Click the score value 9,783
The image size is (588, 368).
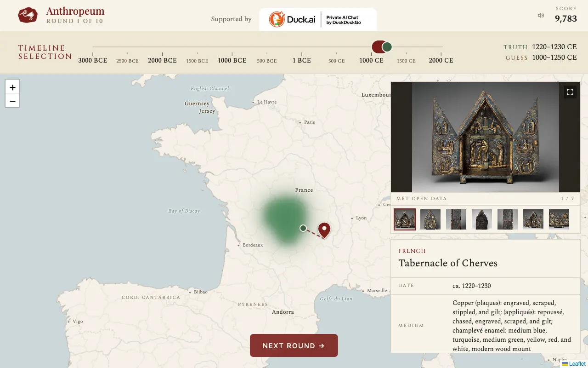coord(566,18)
